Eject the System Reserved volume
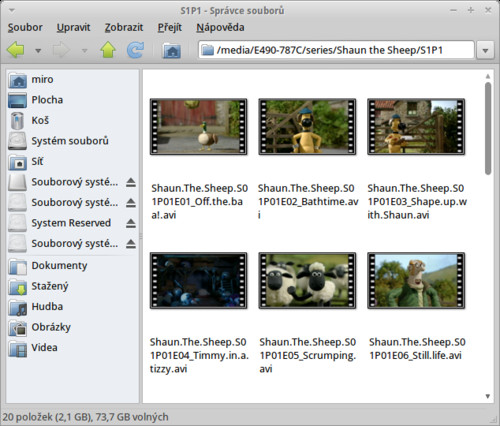Viewport: 500px width, 426px height. [131, 223]
